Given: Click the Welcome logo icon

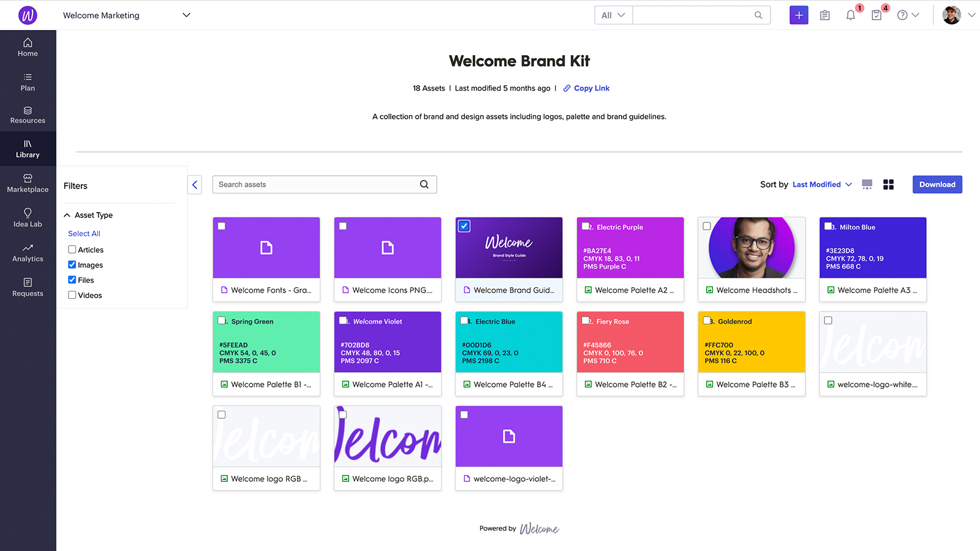Looking at the screenshot, I should click(x=28, y=15).
